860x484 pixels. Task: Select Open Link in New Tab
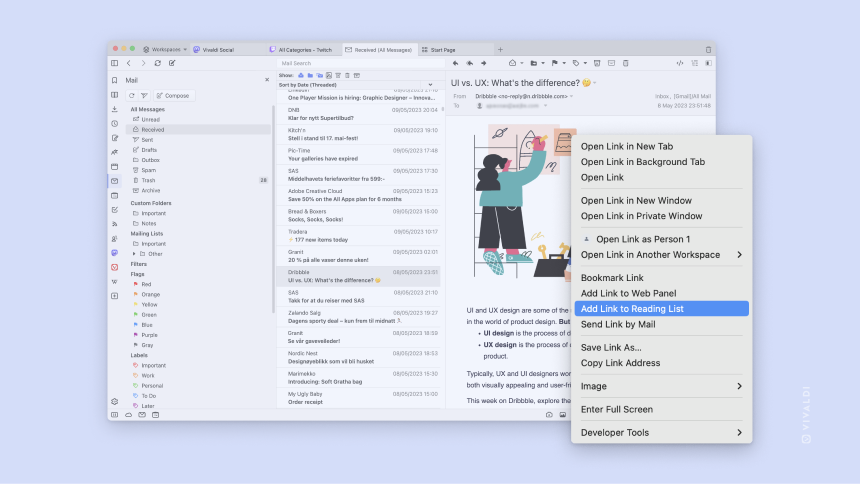tap(661, 147)
